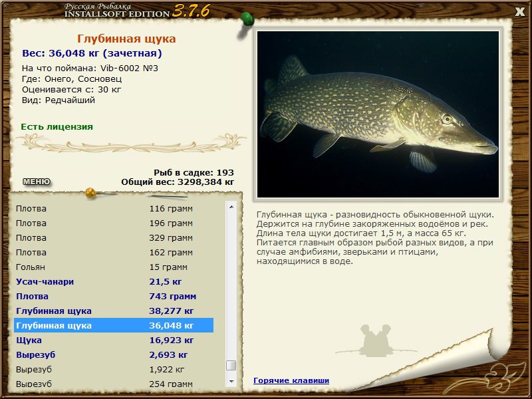This screenshot has width=532, height=399.
Task: Select the Плотва 329 грамм row
Action: tap(114, 238)
